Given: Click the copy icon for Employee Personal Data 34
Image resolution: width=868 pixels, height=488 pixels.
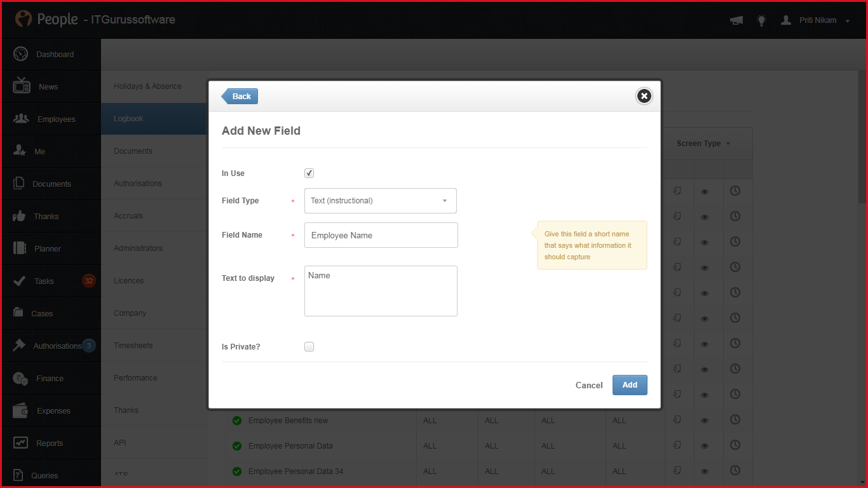Looking at the screenshot, I should pyautogui.click(x=677, y=470).
